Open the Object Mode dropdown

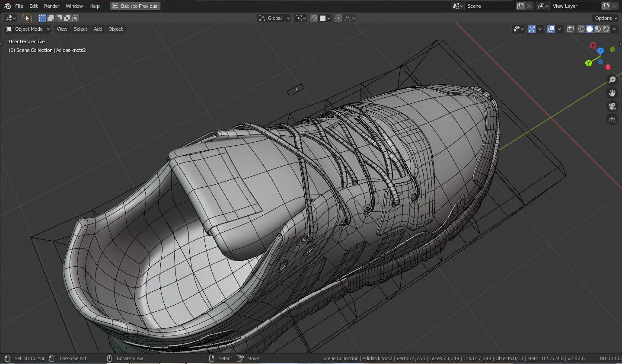click(28, 29)
